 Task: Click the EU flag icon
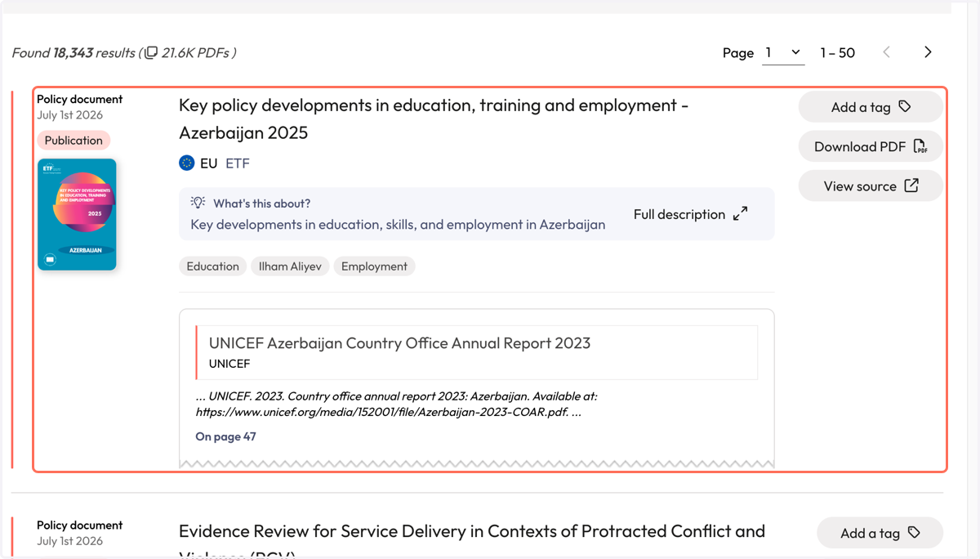(187, 163)
